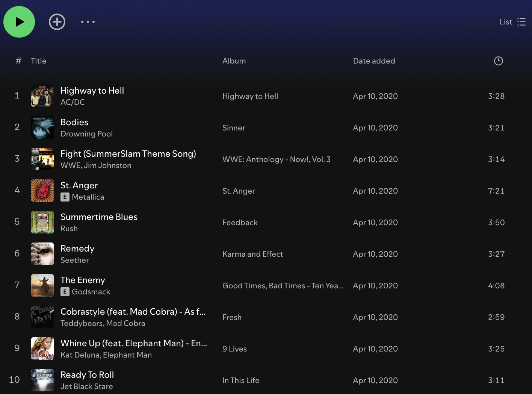Open the 9 Lives album link
The width and height of the screenshot is (532, 394).
click(x=234, y=349)
